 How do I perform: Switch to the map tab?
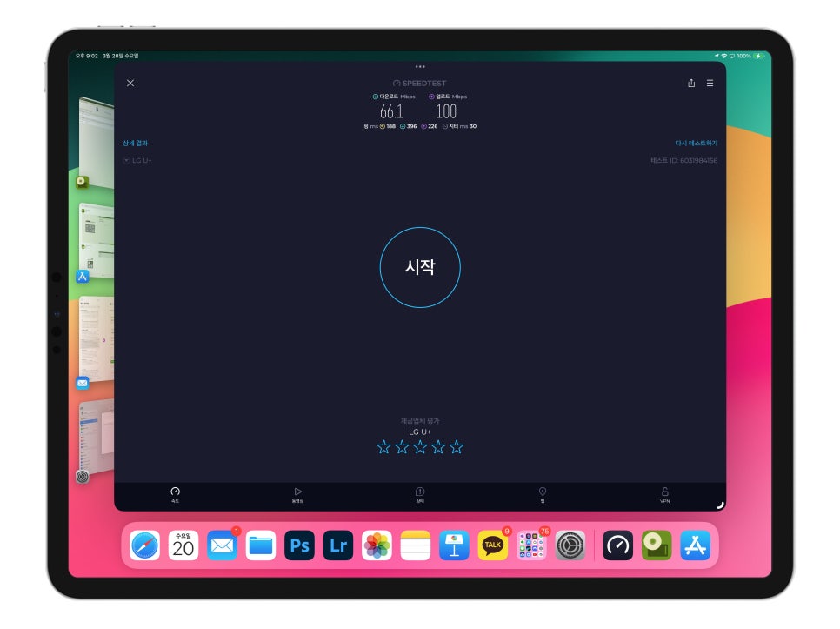[x=542, y=495]
